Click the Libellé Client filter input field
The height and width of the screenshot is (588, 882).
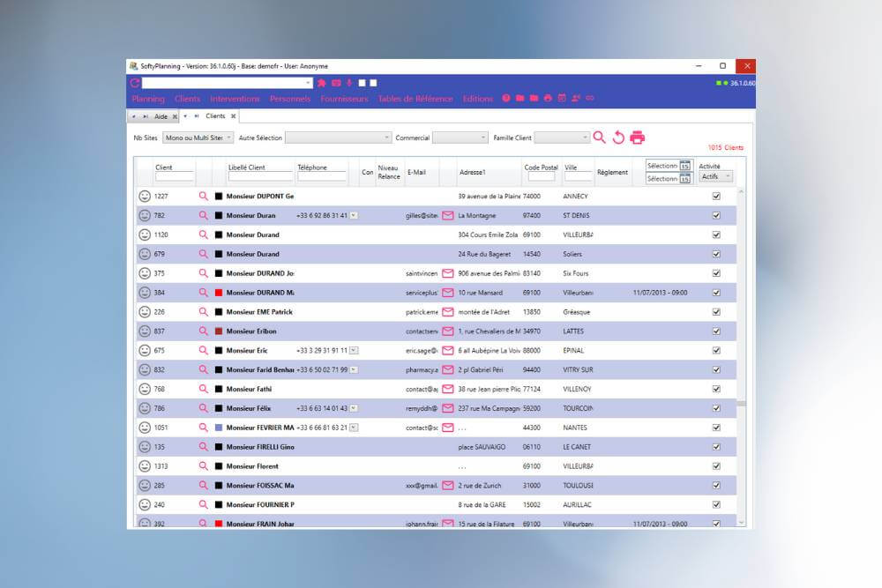point(260,177)
